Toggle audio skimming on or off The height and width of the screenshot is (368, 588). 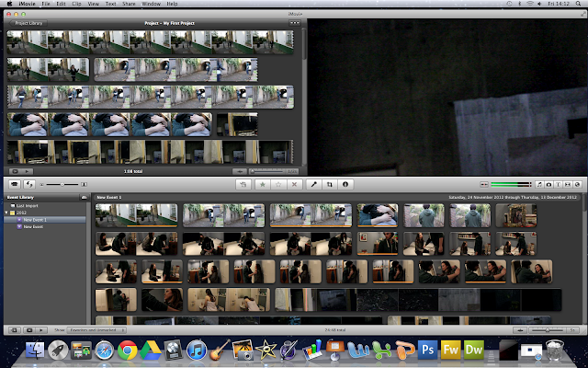pos(484,184)
